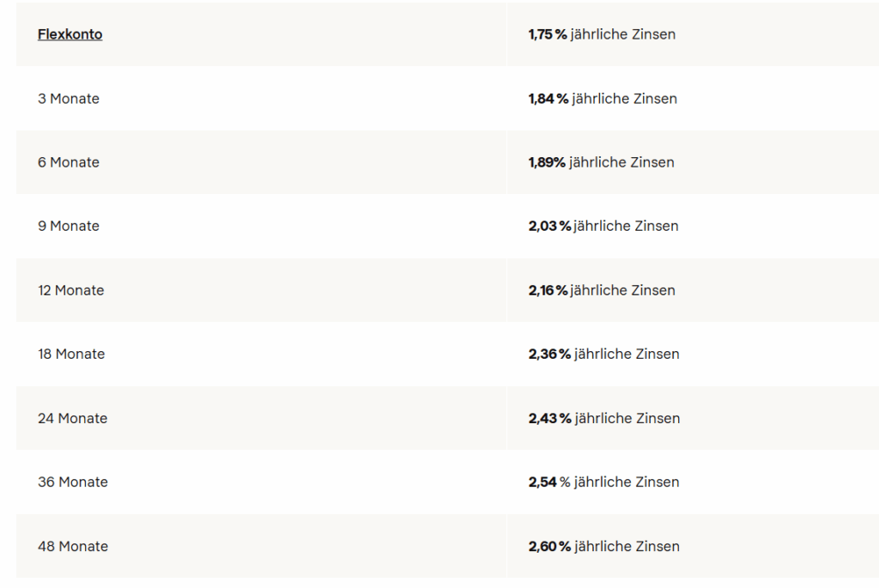Click the bold 1,75 % interest rate
Image resolution: width=879 pixels, height=588 pixels.
548,34
